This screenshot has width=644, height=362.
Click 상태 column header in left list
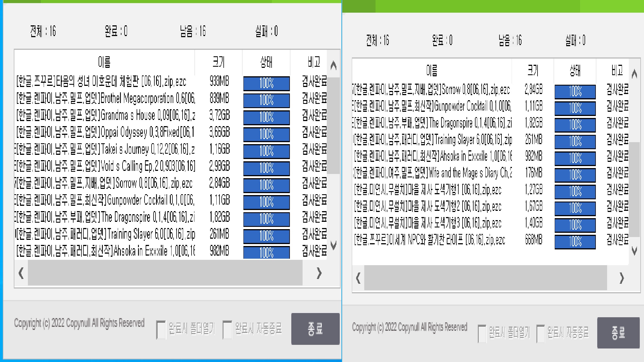coord(266,62)
